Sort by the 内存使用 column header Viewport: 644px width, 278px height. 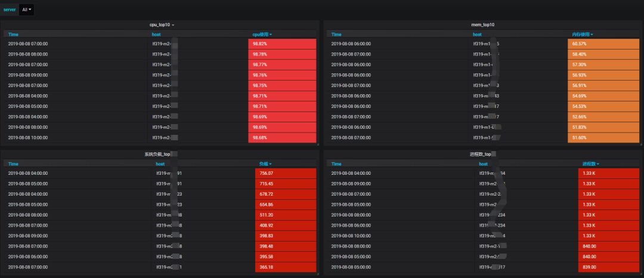coord(583,35)
